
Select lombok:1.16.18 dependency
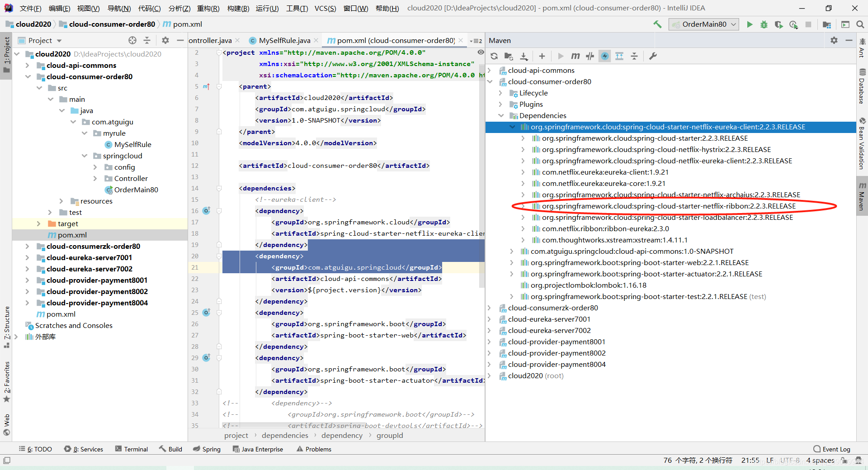(588, 285)
